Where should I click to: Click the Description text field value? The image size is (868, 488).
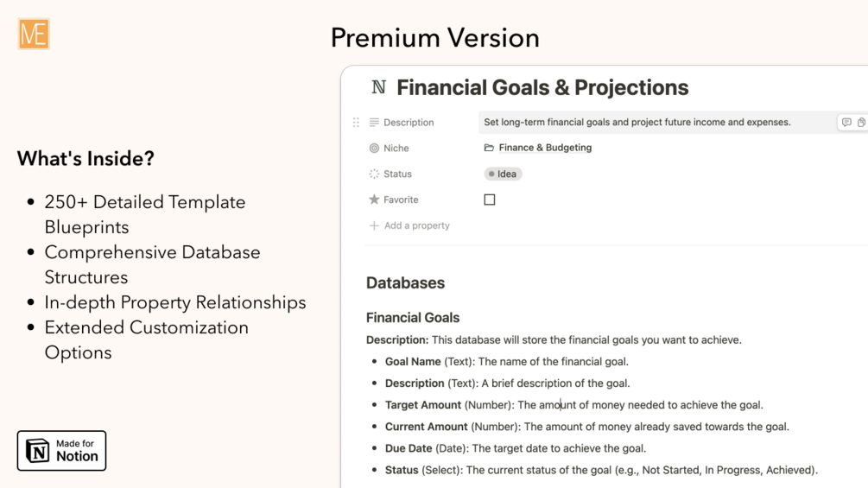pos(637,123)
